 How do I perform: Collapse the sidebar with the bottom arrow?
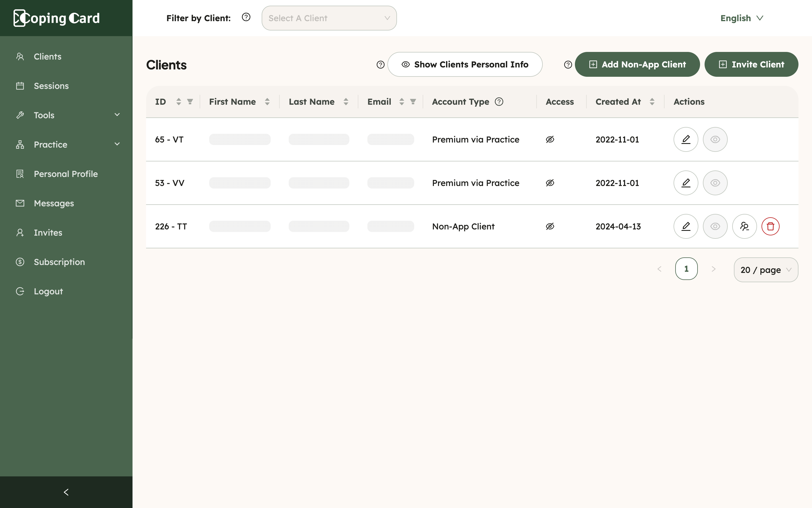click(66, 492)
